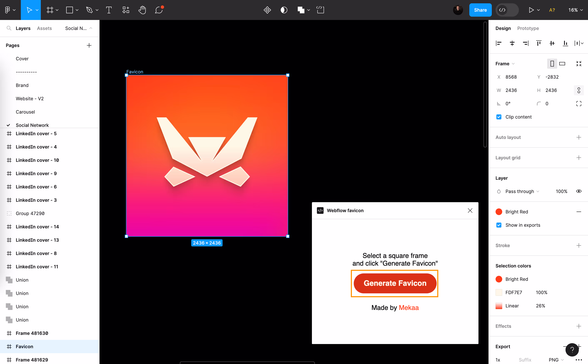The image size is (588, 364).
Task: Open Pass through blend mode dropdown
Action: [x=522, y=191]
